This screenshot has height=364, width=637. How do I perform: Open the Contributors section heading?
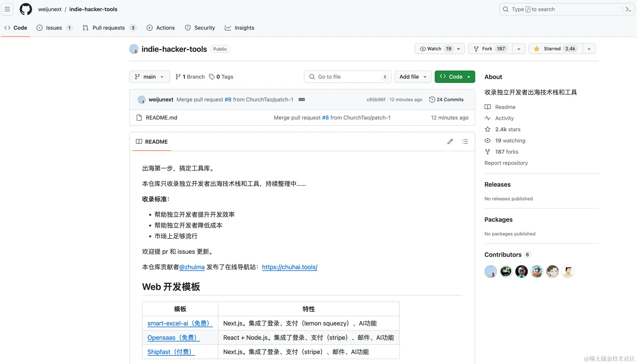click(503, 255)
